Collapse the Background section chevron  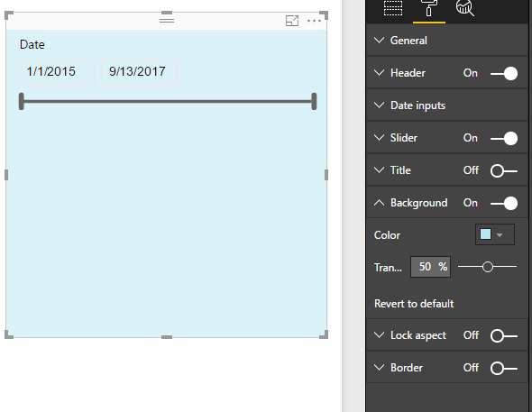click(379, 203)
